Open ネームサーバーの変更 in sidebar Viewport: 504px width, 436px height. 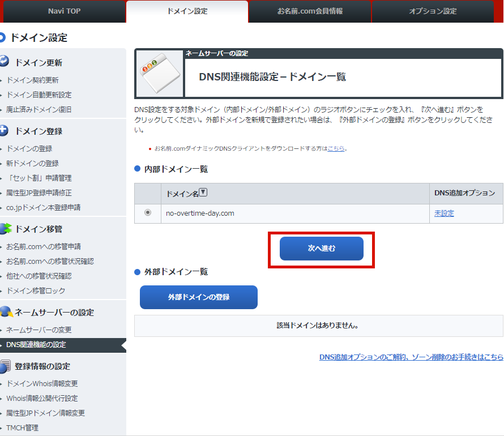[x=39, y=330]
